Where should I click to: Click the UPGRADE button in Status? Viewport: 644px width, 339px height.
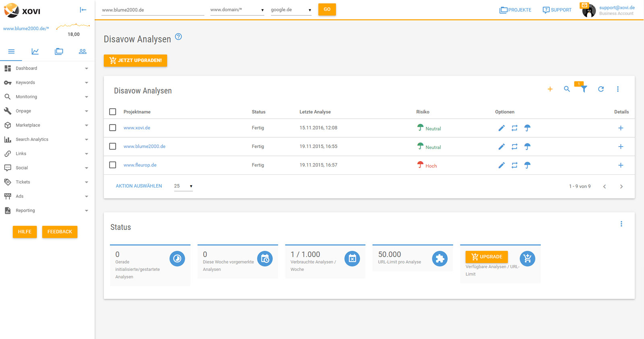point(487,256)
